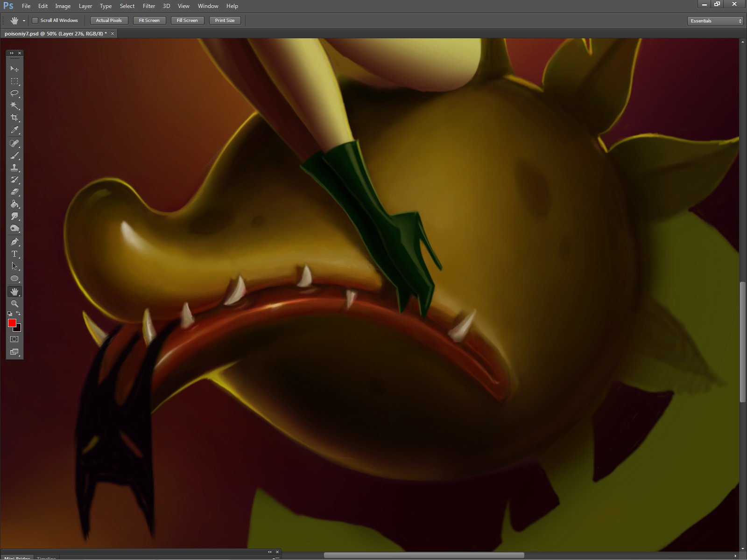Select the Path Selection tool

coord(14,266)
